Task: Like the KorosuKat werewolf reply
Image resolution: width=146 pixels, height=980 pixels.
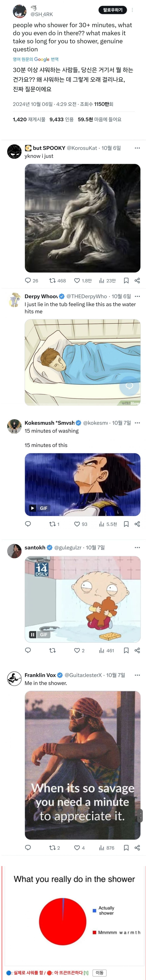Action: (83, 280)
